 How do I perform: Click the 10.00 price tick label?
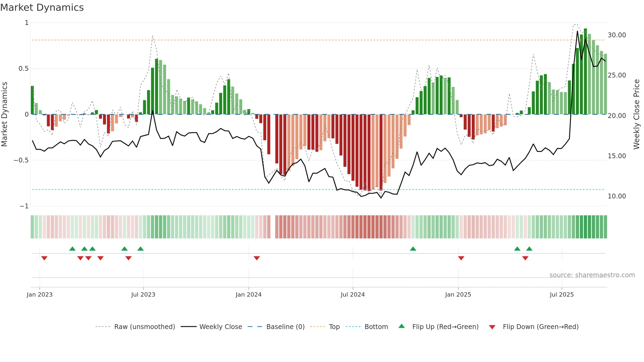pyautogui.click(x=617, y=196)
